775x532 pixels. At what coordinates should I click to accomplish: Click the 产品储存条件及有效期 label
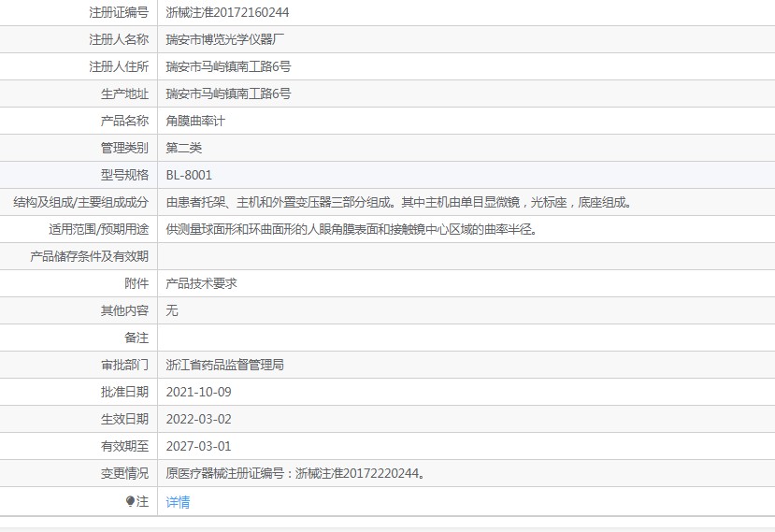click(90, 256)
